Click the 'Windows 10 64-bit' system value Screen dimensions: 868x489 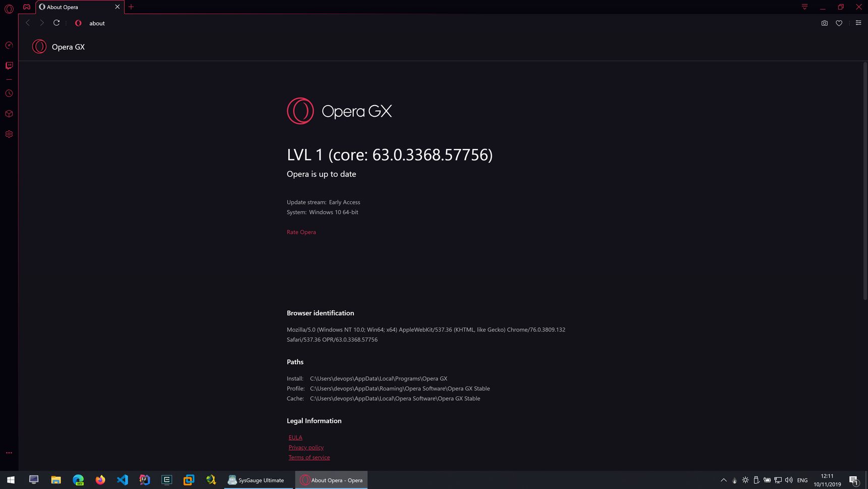point(334,212)
